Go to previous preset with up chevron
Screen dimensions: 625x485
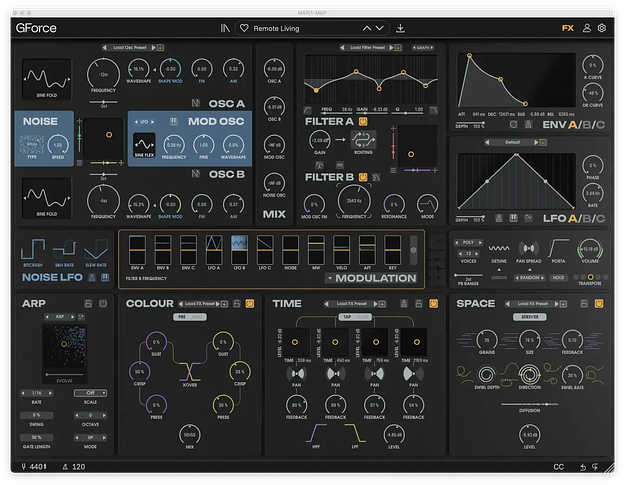[x=367, y=28]
